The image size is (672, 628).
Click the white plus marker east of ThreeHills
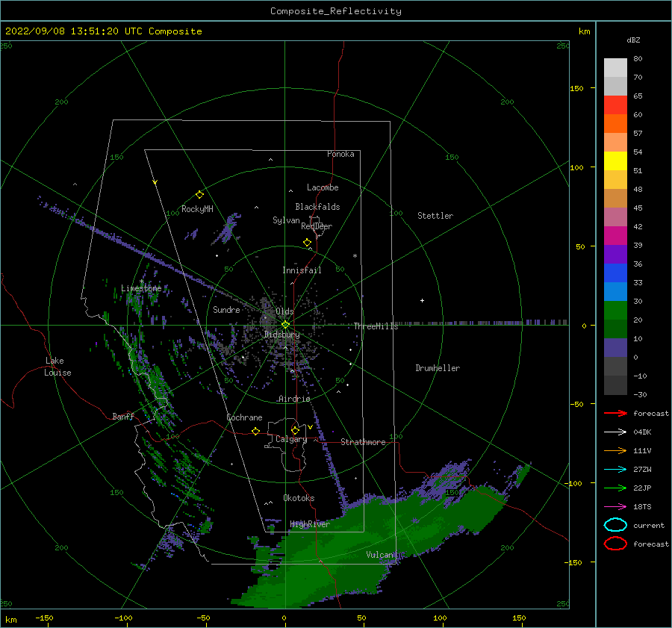(422, 300)
